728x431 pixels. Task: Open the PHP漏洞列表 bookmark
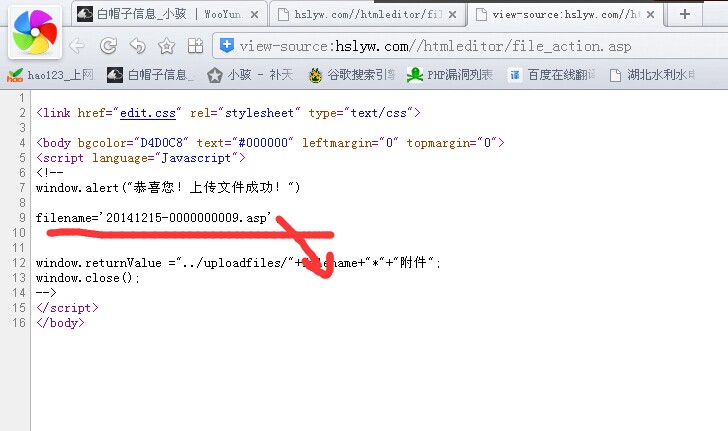coord(449,75)
